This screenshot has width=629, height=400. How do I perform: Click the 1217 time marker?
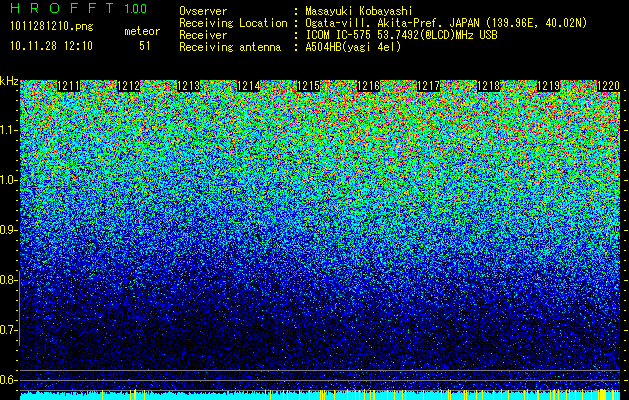pyautogui.click(x=428, y=86)
